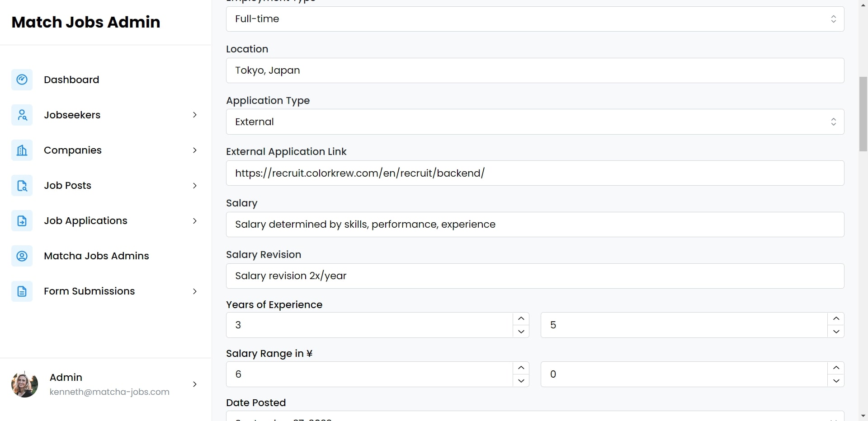868x421 pixels.
Task: Open the Application Type External dropdown
Action: pos(535,122)
